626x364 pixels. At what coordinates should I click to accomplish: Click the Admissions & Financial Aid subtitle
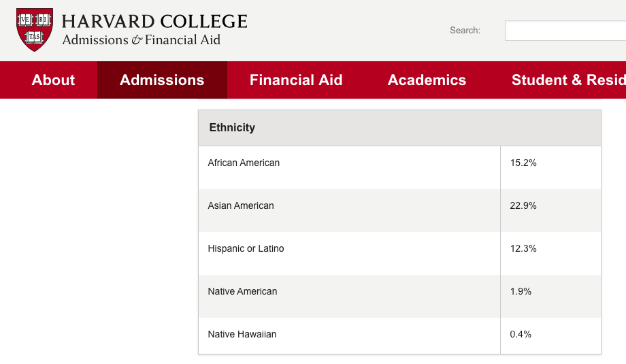[142, 40]
